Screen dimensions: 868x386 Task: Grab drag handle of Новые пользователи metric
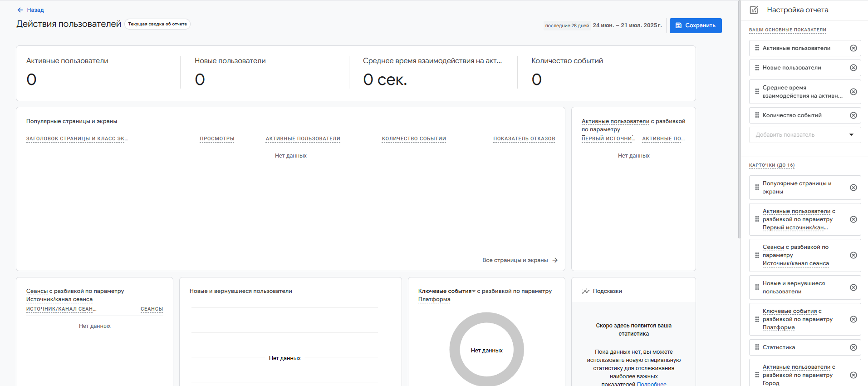click(757, 68)
